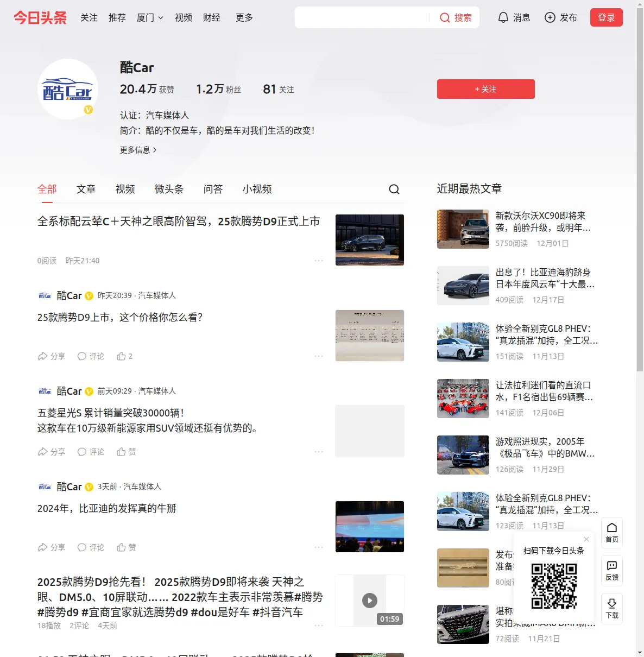Click the 81 关注 following count
Image resolution: width=644 pixels, height=657 pixels.
279,89
